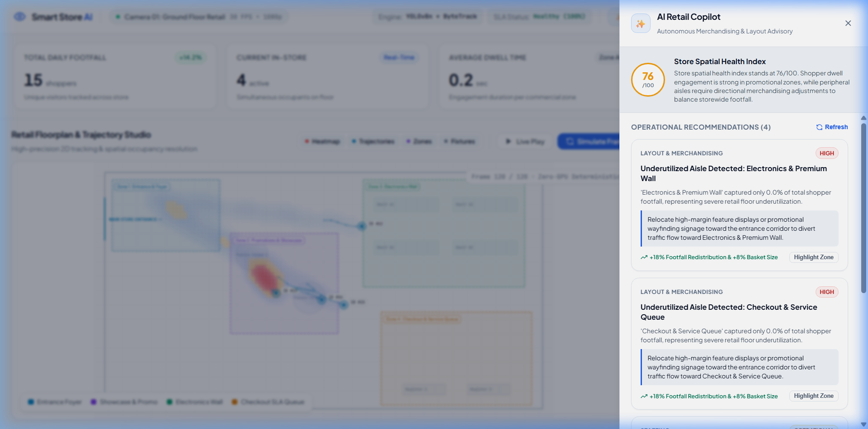This screenshot has width=868, height=429.
Task: Select 'OPERATIONAL RECOMMENDATIONS (4)' heading
Action: [x=701, y=127]
